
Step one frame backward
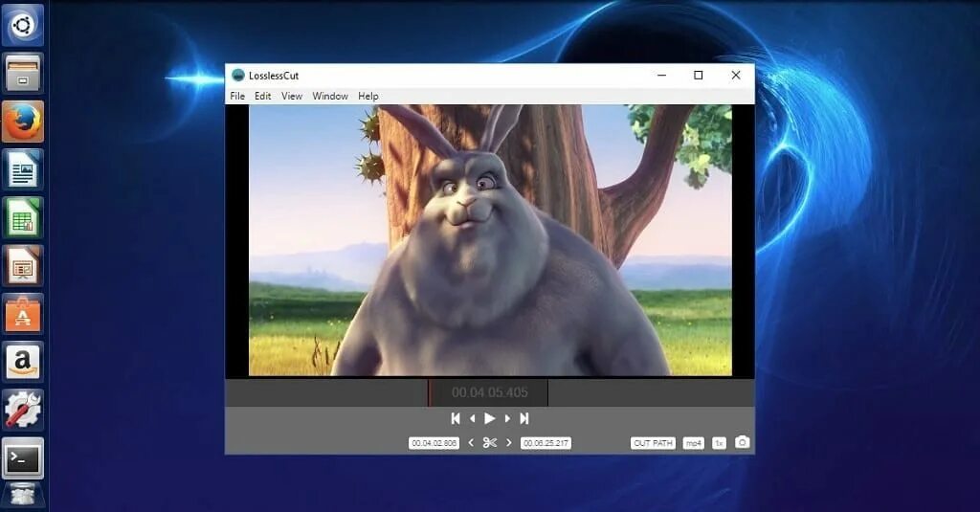[x=473, y=418]
